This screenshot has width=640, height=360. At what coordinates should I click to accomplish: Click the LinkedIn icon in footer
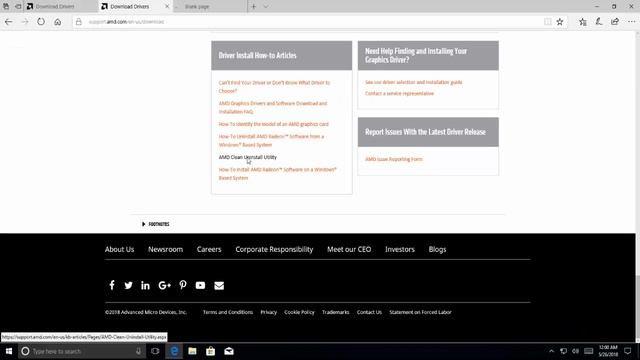pos(145,285)
